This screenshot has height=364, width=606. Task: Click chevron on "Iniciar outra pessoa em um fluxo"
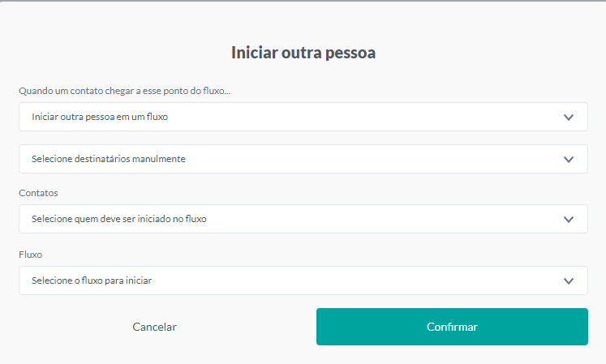(569, 117)
